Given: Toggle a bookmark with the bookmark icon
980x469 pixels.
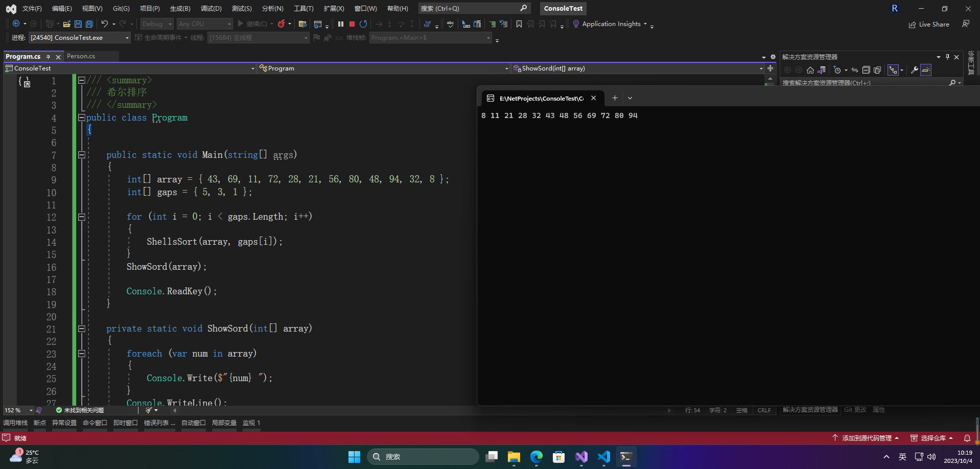Looking at the screenshot, I should click(519, 24).
